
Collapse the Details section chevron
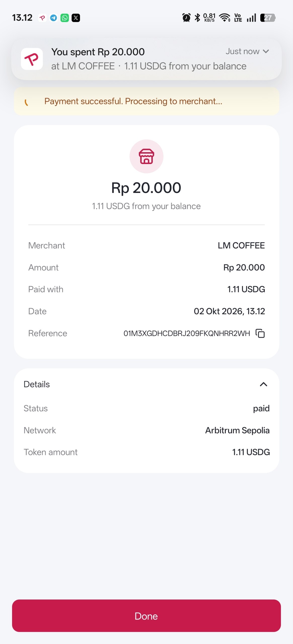click(263, 384)
